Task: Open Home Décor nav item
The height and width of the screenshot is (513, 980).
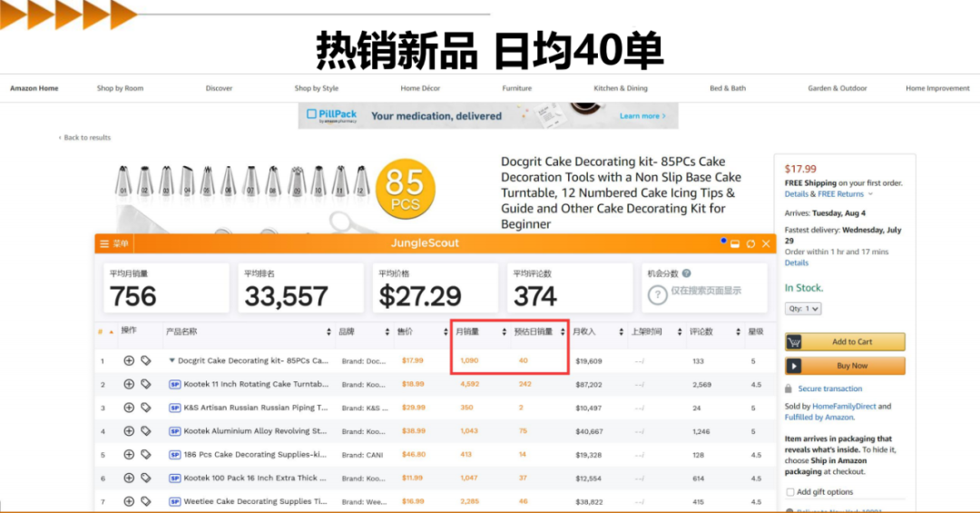Action: [420, 88]
